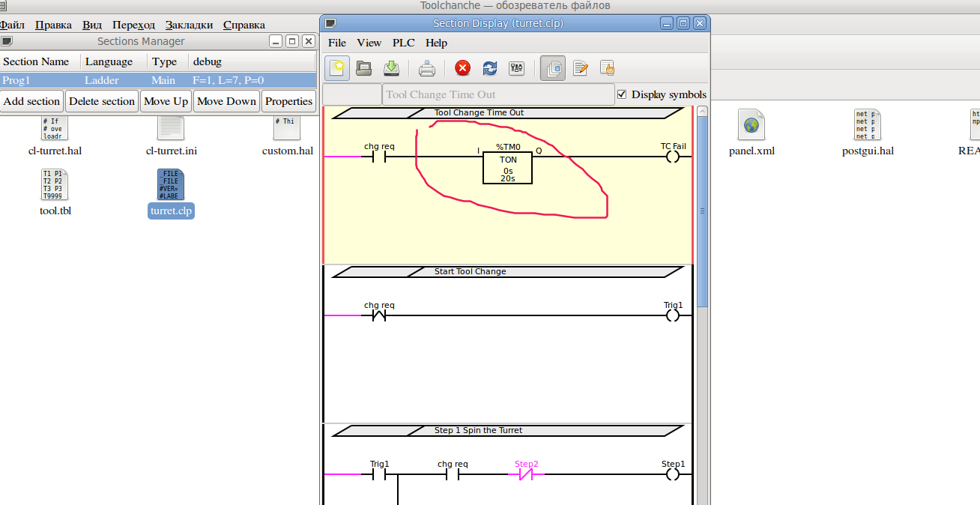Click the Sections Manager window menu icon
Viewport: 980px width, 505px height.
(7, 41)
